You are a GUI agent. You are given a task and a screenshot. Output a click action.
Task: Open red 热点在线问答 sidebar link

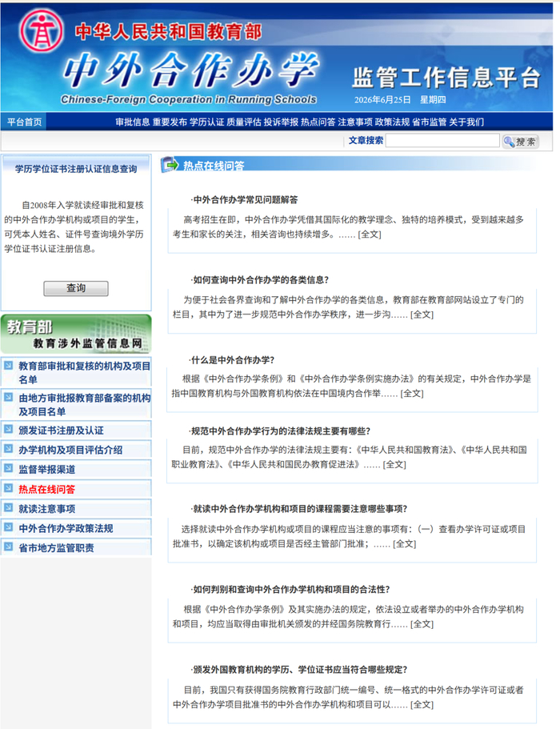pos(47,489)
